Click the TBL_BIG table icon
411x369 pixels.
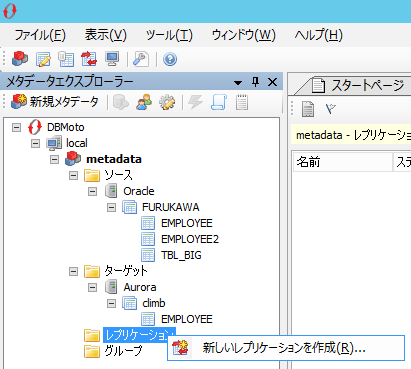coord(148,255)
